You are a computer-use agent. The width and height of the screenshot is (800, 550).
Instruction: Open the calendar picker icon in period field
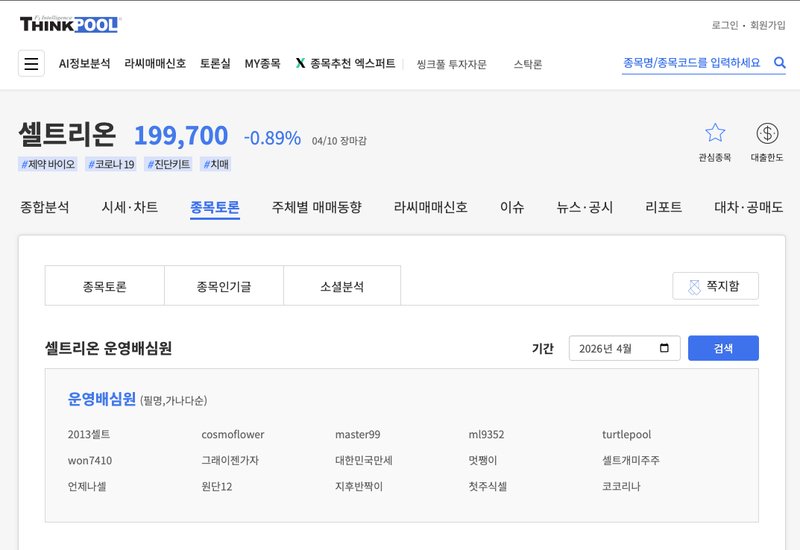tap(664, 348)
